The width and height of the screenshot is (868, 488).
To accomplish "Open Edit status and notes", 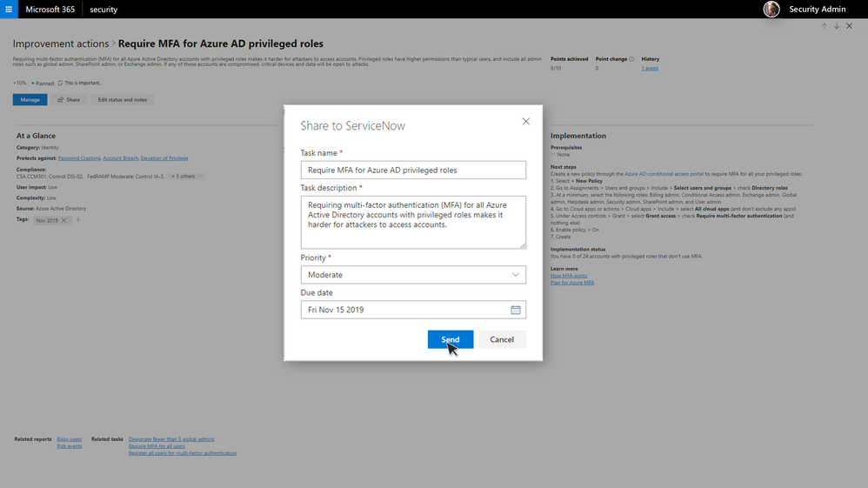I will click(123, 100).
